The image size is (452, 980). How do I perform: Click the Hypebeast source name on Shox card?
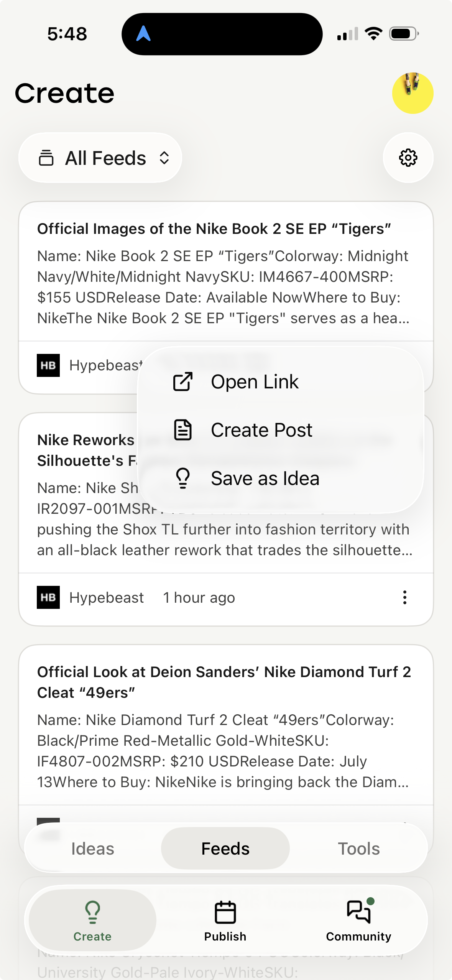pyautogui.click(x=107, y=597)
